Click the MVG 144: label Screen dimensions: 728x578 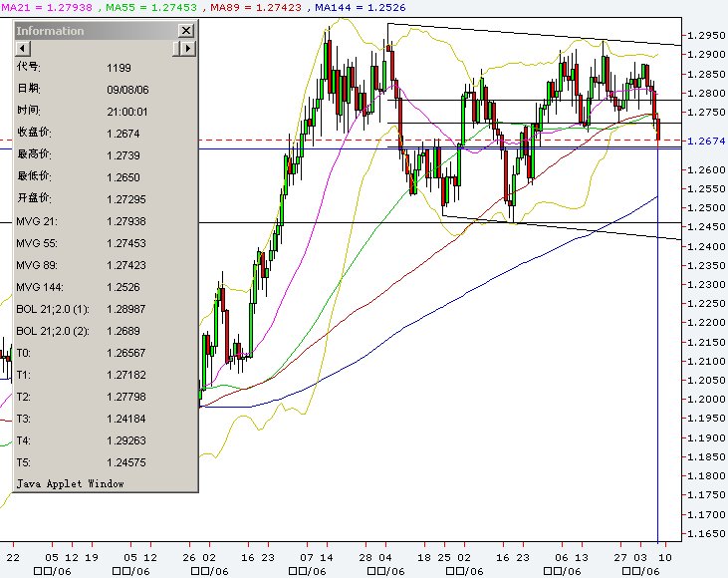click(40, 287)
